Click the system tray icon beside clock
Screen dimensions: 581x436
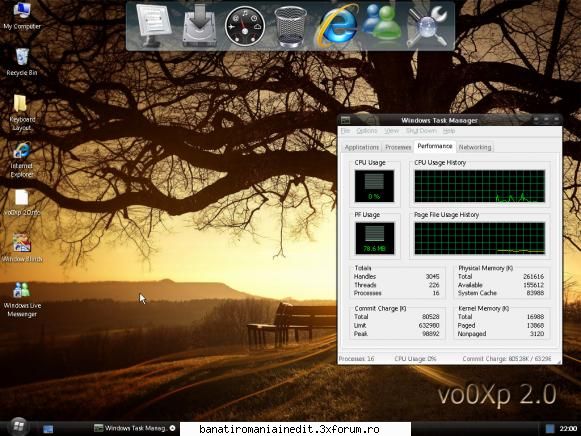550,429
